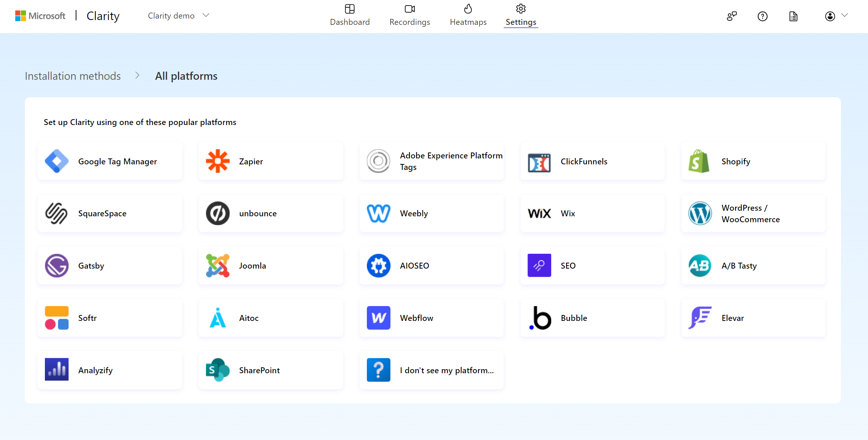
Task: Click the purple SEO icon
Action: pos(539,265)
